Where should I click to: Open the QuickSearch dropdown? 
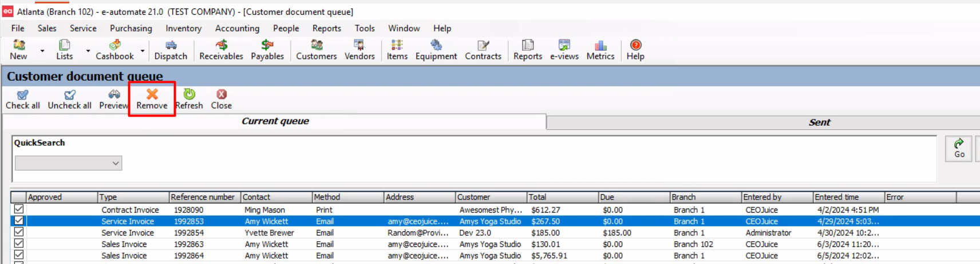pos(68,163)
